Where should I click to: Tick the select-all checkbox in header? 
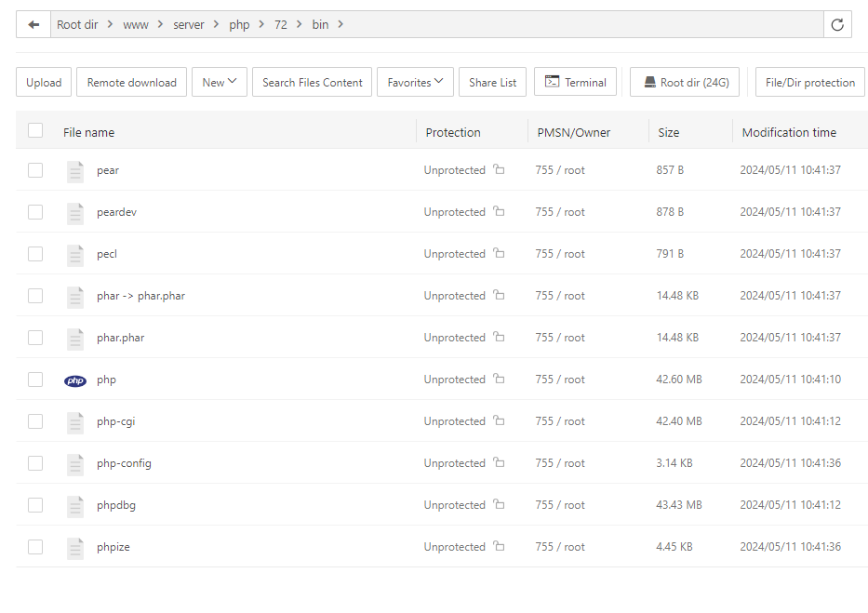pos(35,131)
